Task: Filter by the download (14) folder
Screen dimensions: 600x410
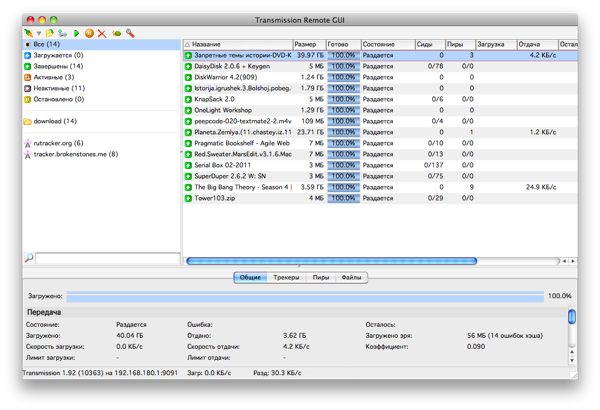Action: [55, 121]
